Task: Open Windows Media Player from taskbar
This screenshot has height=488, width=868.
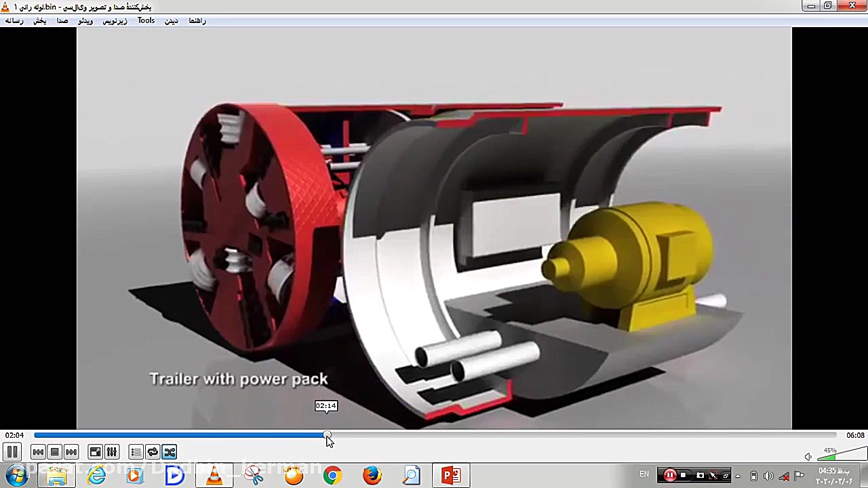Action: click(x=135, y=475)
